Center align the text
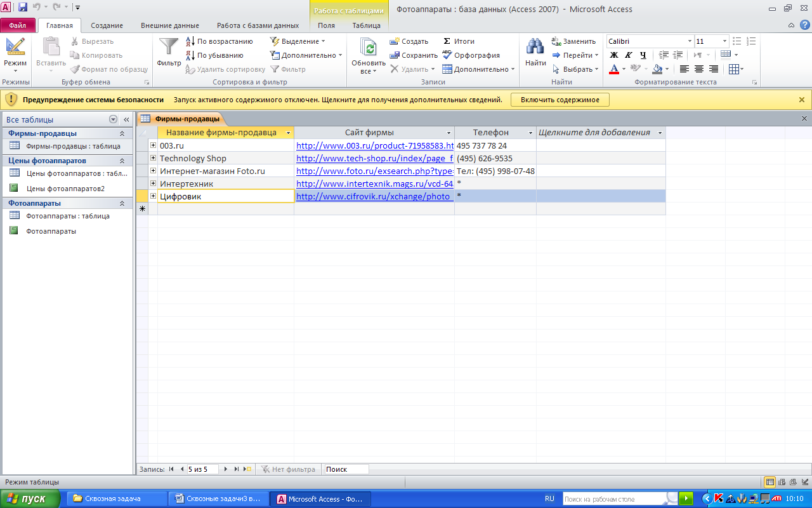This screenshot has height=508, width=812. point(699,69)
